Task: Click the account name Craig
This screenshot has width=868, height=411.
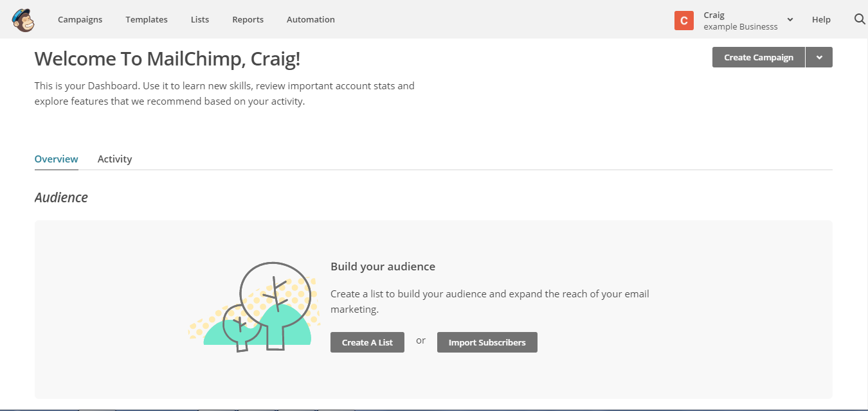Action: click(x=714, y=15)
